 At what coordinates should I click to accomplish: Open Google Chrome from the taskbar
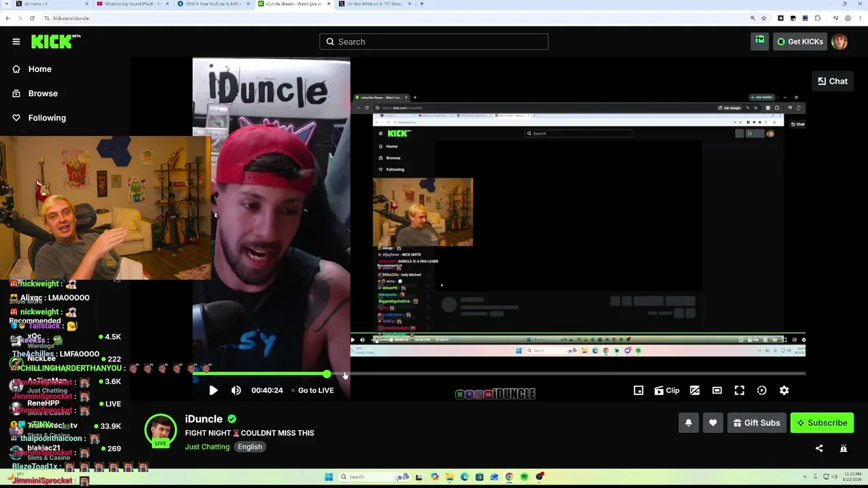click(x=509, y=477)
